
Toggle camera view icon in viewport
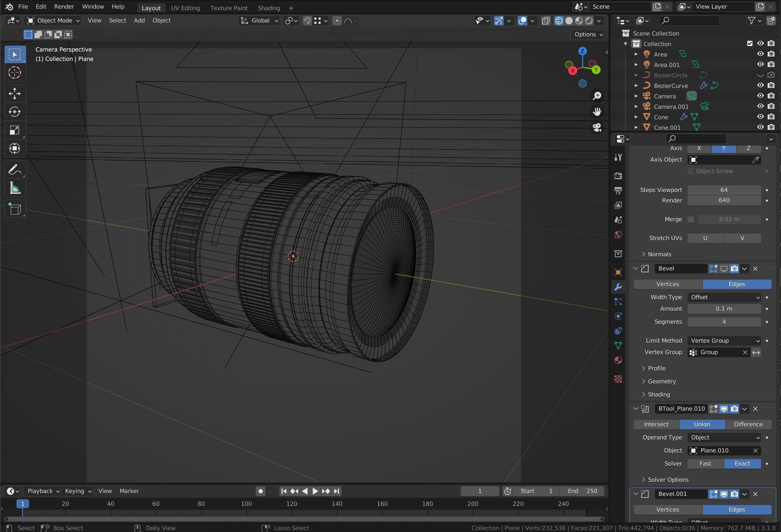[x=597, y=128]
